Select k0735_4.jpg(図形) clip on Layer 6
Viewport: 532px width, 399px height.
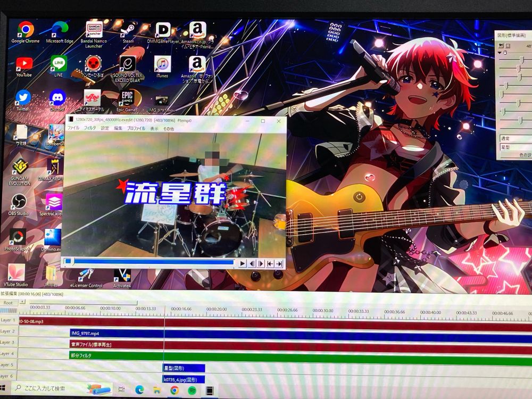tap(184, 379)
